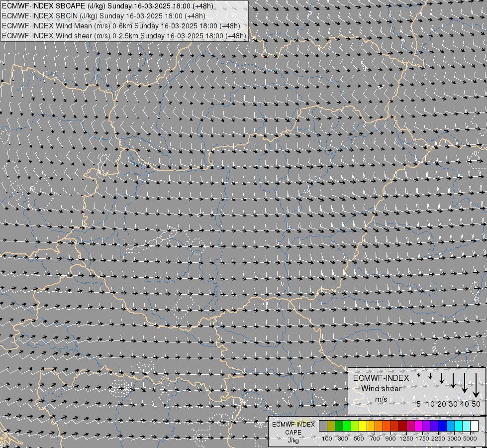Click the yellow CAPE legend swatch
The width and height of the screenshot is (487, 448).
(363, 426)
